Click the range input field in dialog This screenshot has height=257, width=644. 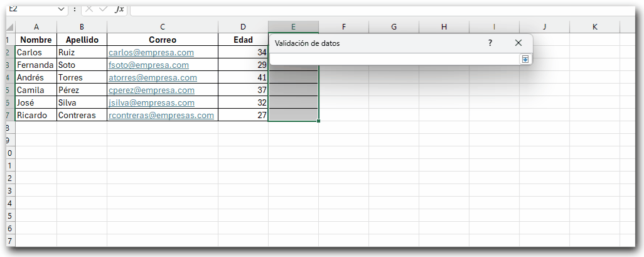(395, 60)
